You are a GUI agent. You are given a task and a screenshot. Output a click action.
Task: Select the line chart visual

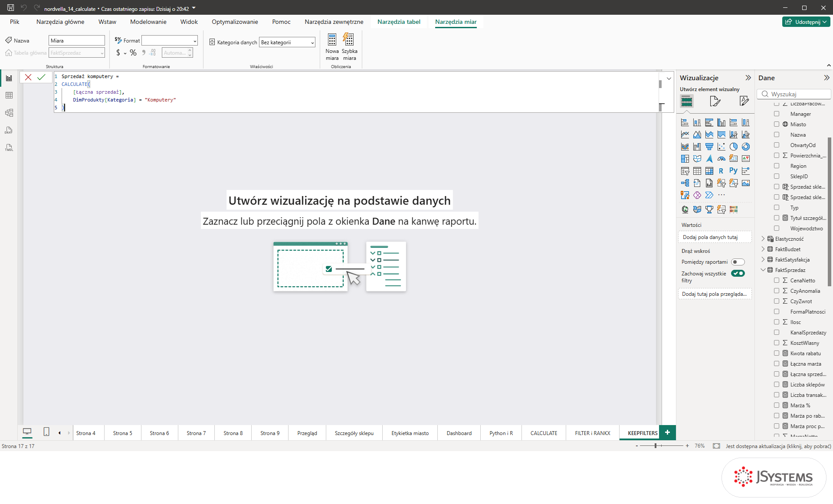coord(685,134)
